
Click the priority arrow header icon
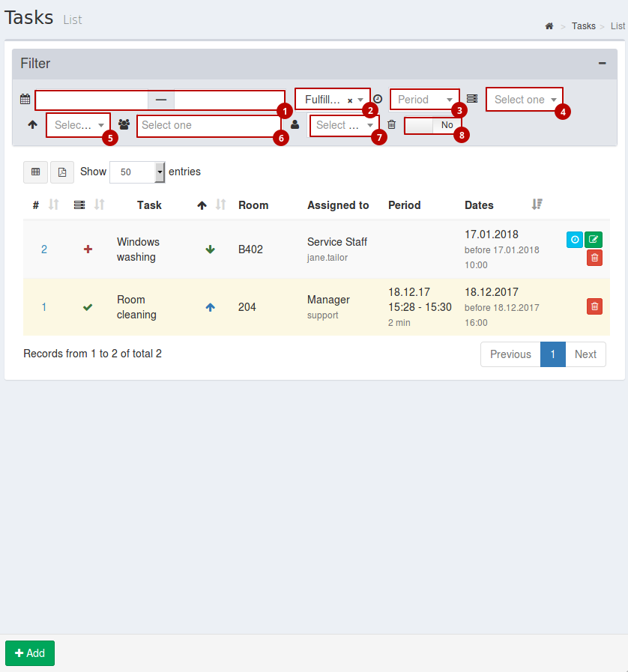pos(202,206)
